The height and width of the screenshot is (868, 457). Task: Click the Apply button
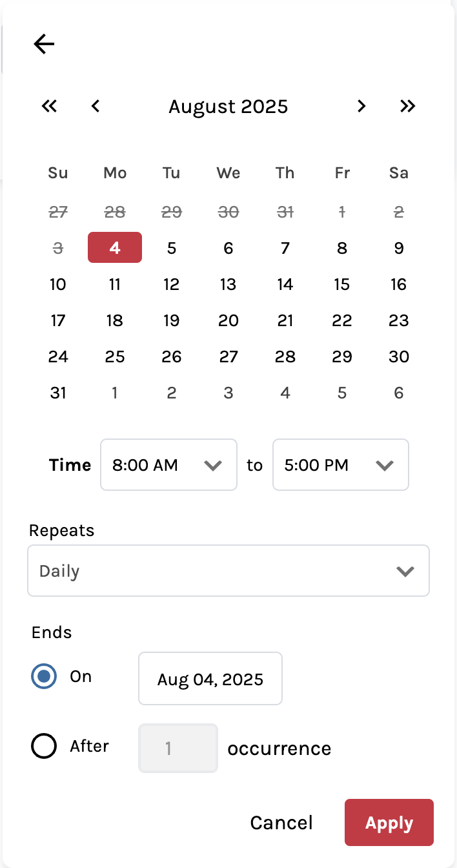click(x=389, y=823)
